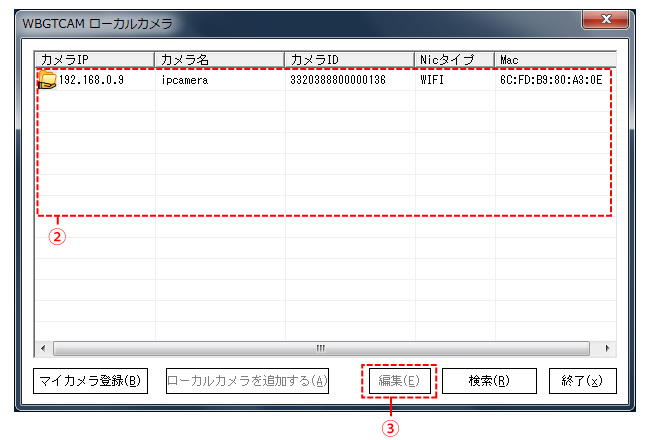Viewport: 650px width, 440px height.
Task: Click the WIFI Nic type cell
Action: tap(432, 80)
